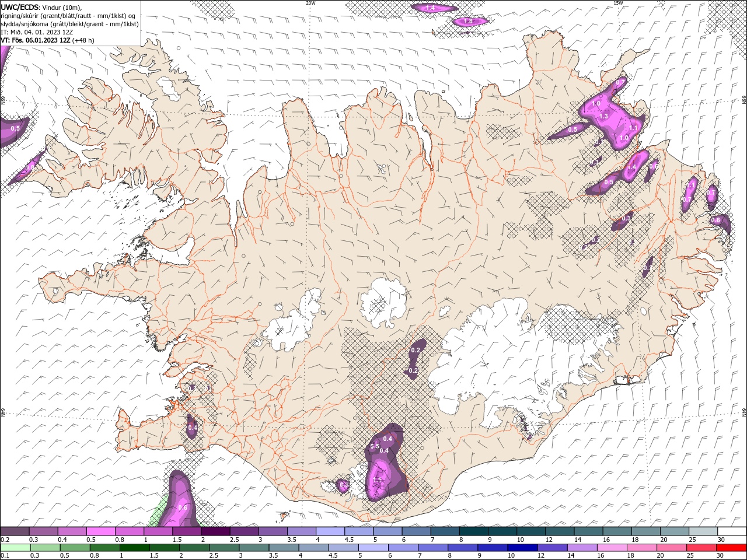
Task: Select the white swatch labeled 30 on upper scale
Action: click(x=732, y=531)
